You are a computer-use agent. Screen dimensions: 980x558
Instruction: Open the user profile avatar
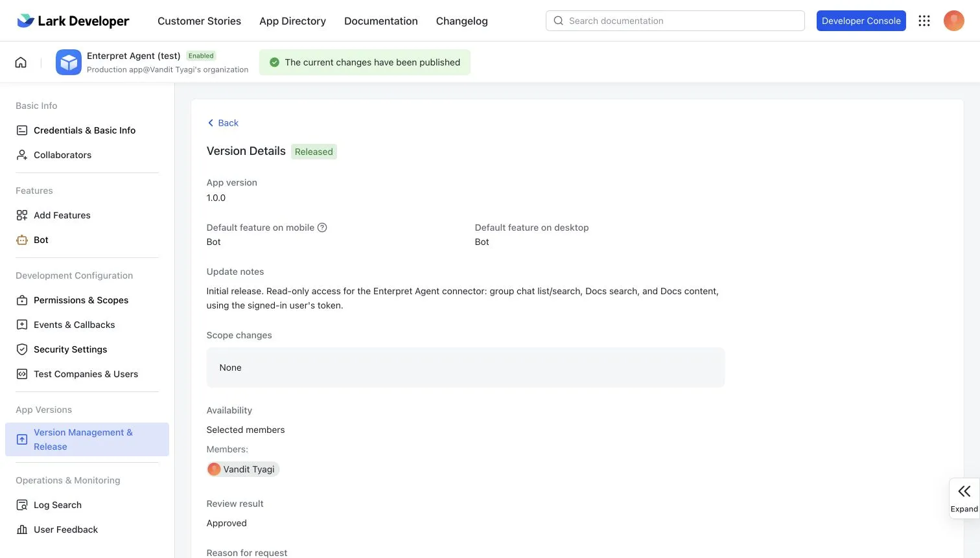[954, 21]
